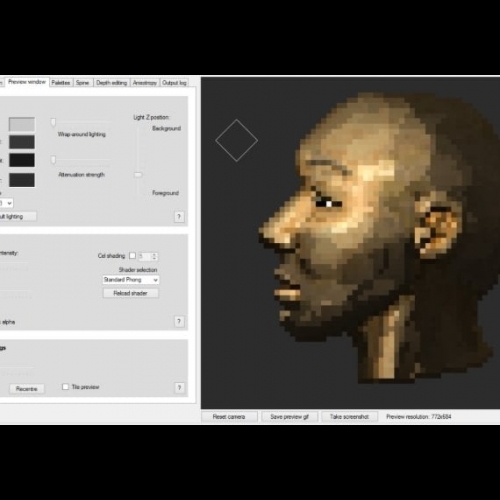This screenshot has height=500, width=500.
Task: Click the Save preview gif button
Action: click(x=289, y=417)
